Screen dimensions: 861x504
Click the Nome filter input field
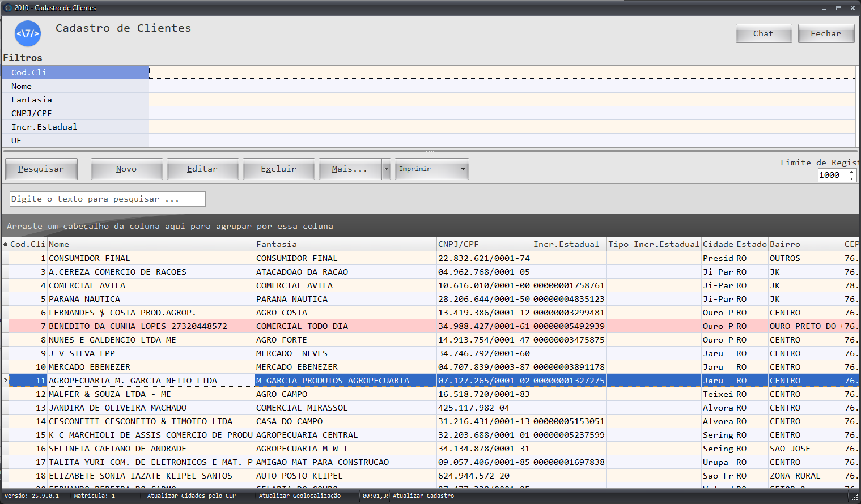point(502,86)
